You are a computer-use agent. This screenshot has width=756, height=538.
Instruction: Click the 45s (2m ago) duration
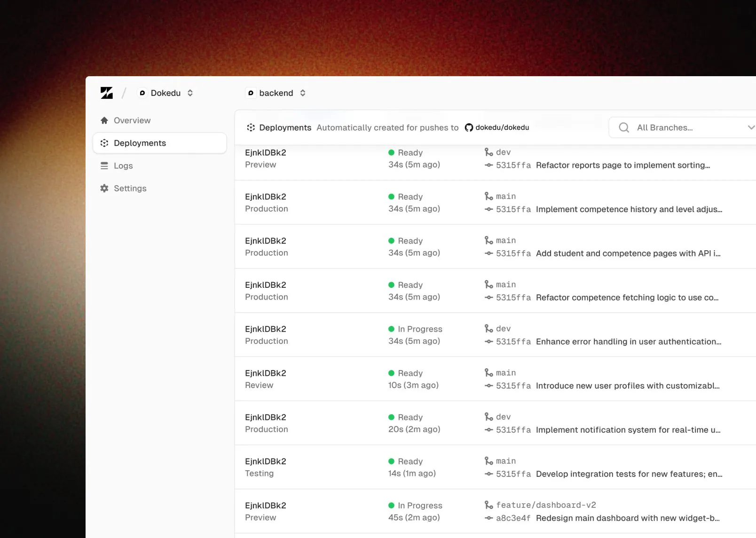point(414,517)
